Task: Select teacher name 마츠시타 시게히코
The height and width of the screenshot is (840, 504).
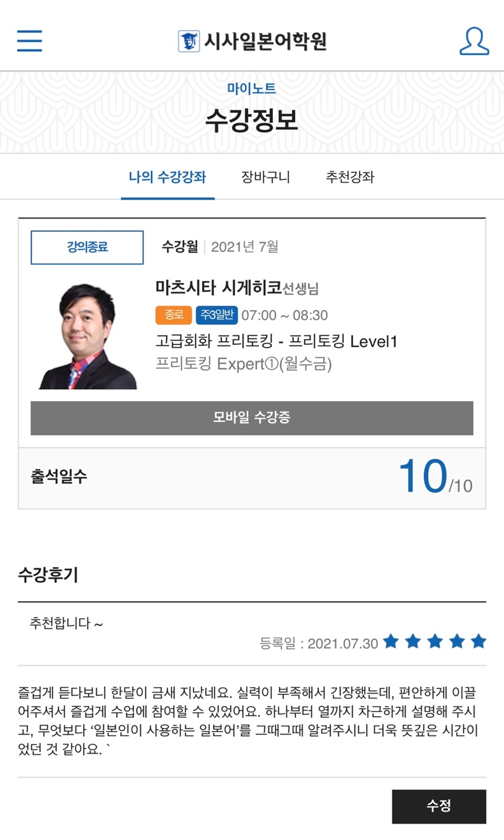Action: click(x=218, y=287)
